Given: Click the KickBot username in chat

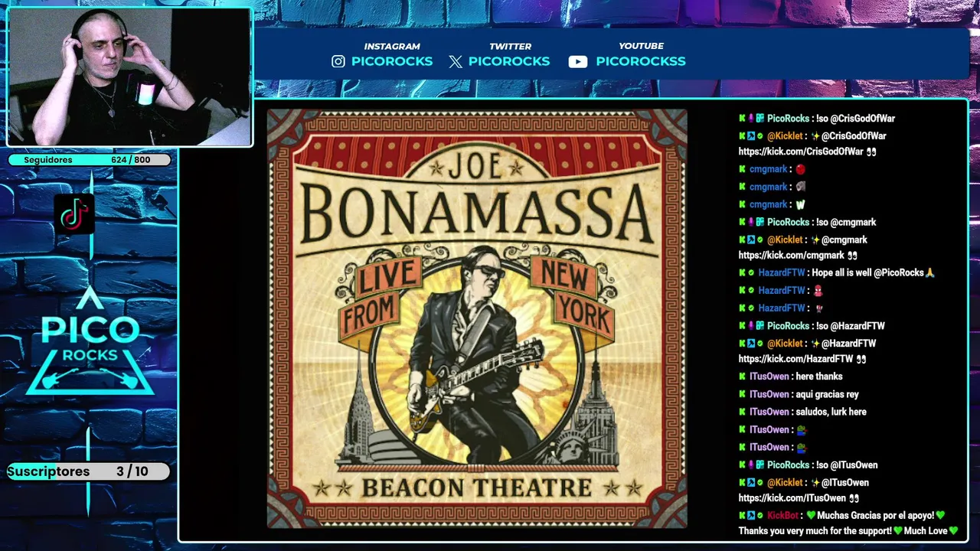Looking at the screenshot, I should click(782, 516).
